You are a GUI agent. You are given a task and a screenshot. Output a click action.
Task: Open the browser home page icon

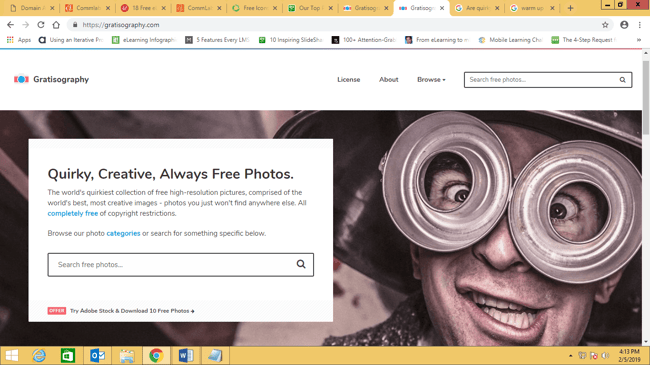tap(56, 25)
